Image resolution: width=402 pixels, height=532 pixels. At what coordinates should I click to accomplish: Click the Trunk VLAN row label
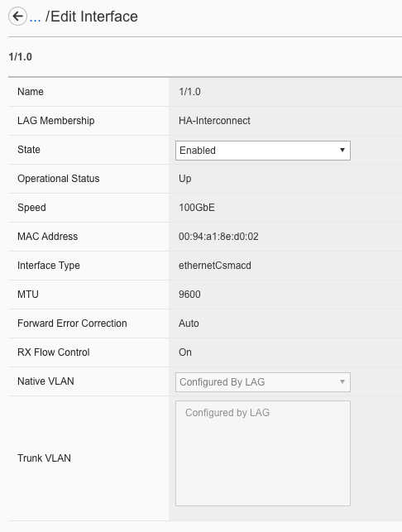(44, 458)
